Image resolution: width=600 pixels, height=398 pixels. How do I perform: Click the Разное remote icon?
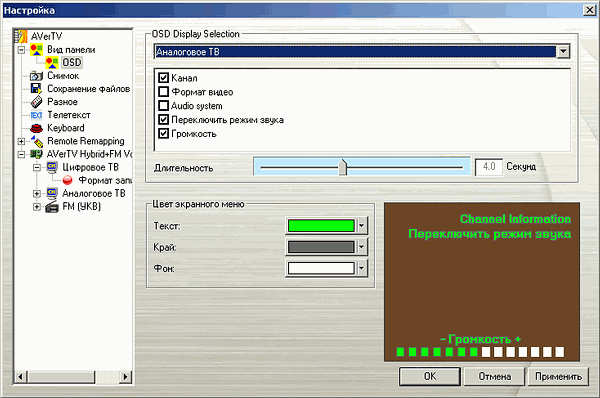pos(36,102)
